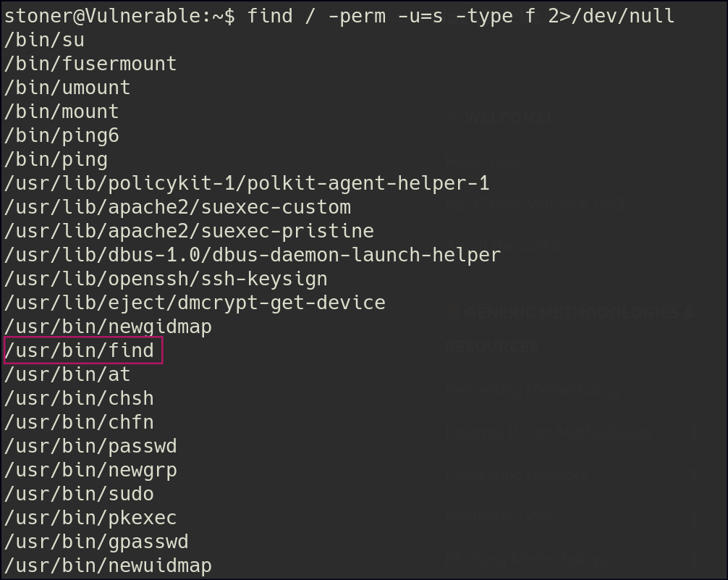
Task: Open the faint WELCOME! sidebar heading
Action: click(508, 117)
